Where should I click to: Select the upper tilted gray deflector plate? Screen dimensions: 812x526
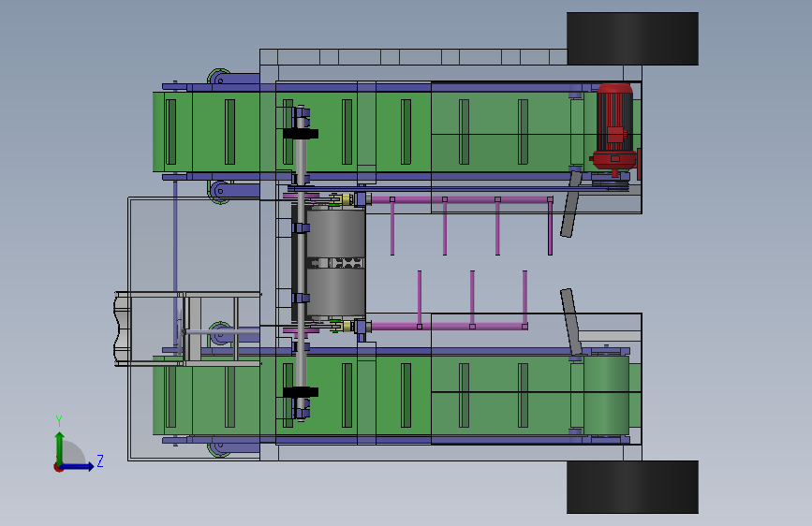(x=571, y=204)
